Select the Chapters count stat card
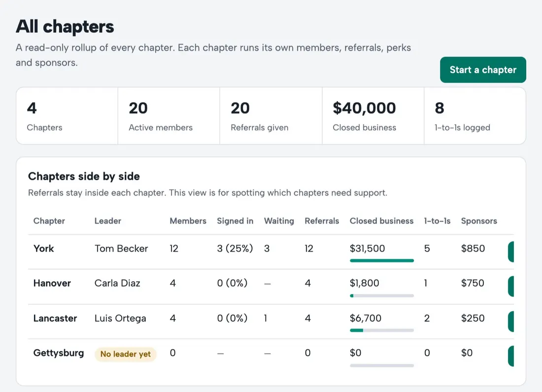The image size is (542, 392). pyautogui.click(x=67, y=116)
